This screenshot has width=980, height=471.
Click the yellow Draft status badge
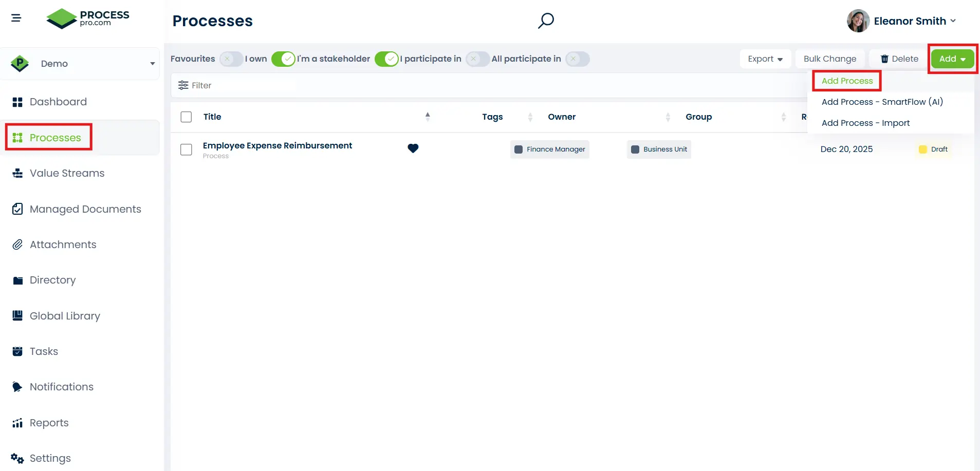[933, 149]
